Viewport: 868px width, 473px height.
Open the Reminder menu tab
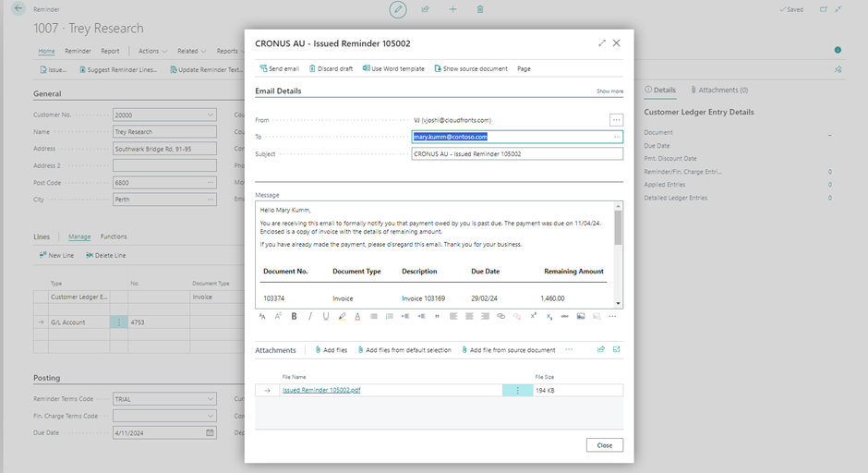pyautogui.click(x=78, y=51)
